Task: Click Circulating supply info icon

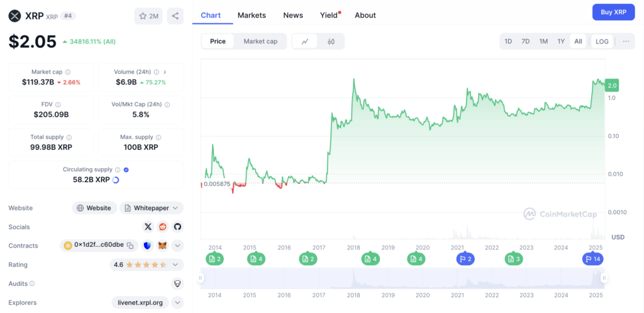Action: coord(118,169)
